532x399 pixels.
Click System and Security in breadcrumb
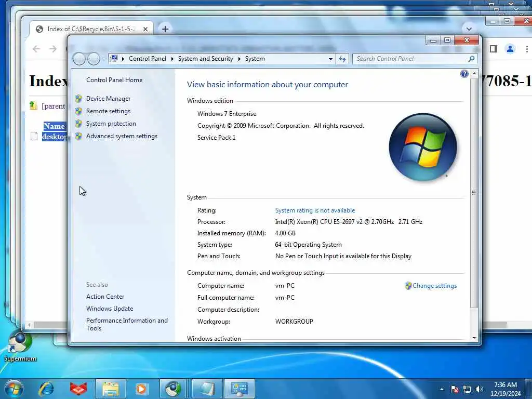tap(206, 59)
